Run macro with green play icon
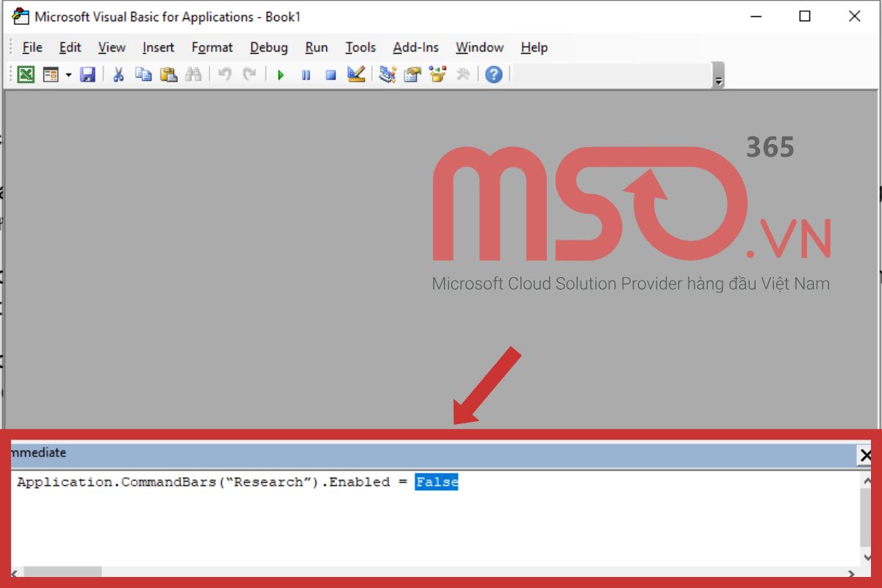 coord(281,74)
